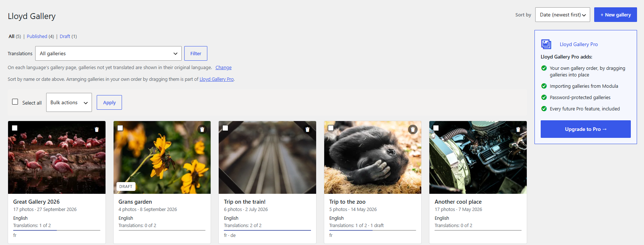Open the Great Gallery 2026 title

(x=36, y=202)
